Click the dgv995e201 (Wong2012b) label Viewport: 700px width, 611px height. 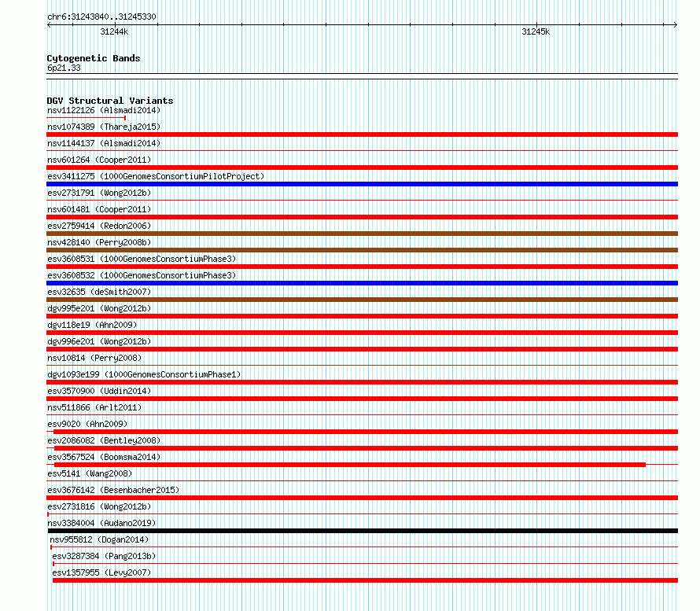pos(99,308)
